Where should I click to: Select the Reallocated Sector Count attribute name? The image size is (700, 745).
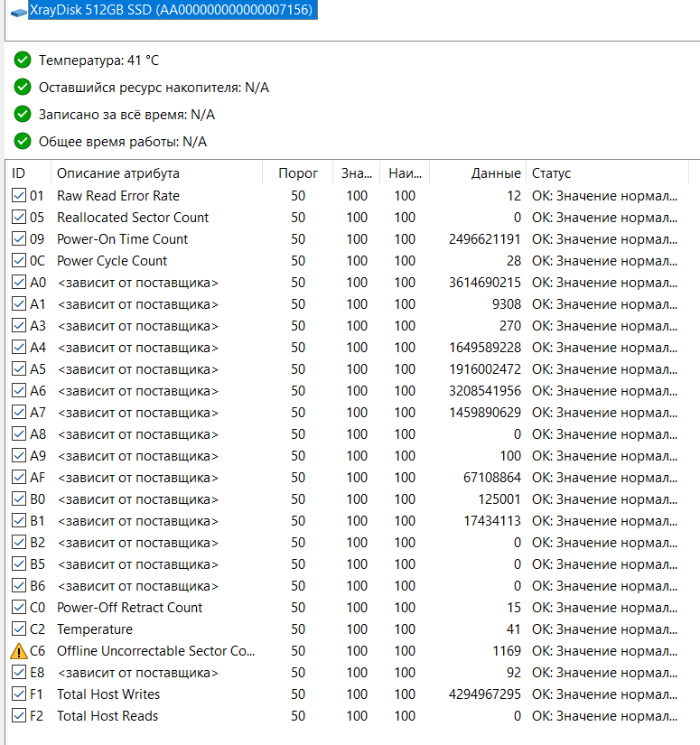tap(133, 218)
